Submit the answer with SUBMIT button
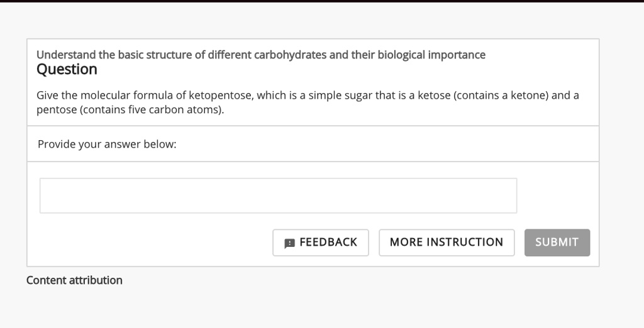The height and width of the screenshot is (328, 644). point(557,243)
